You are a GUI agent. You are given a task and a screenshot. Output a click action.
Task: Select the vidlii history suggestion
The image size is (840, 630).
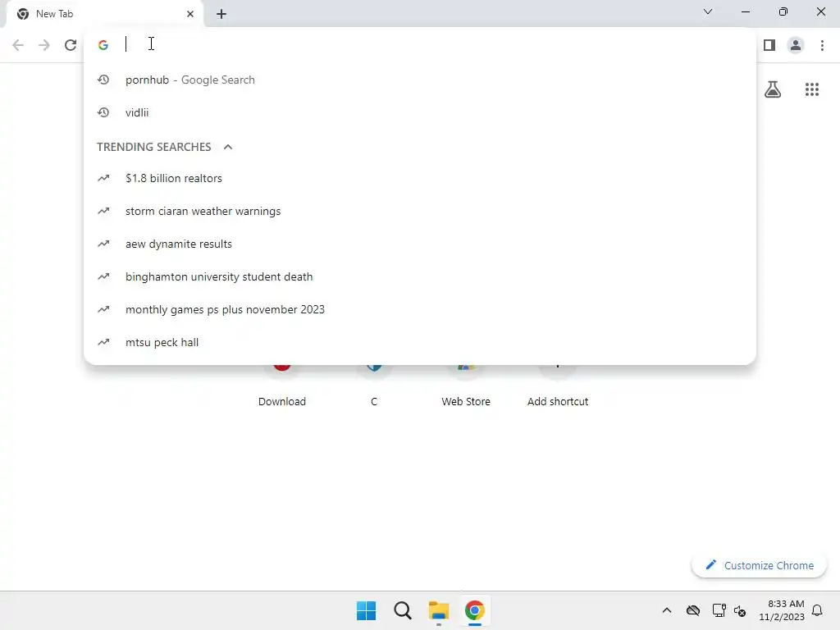click(x=420, y=112)
